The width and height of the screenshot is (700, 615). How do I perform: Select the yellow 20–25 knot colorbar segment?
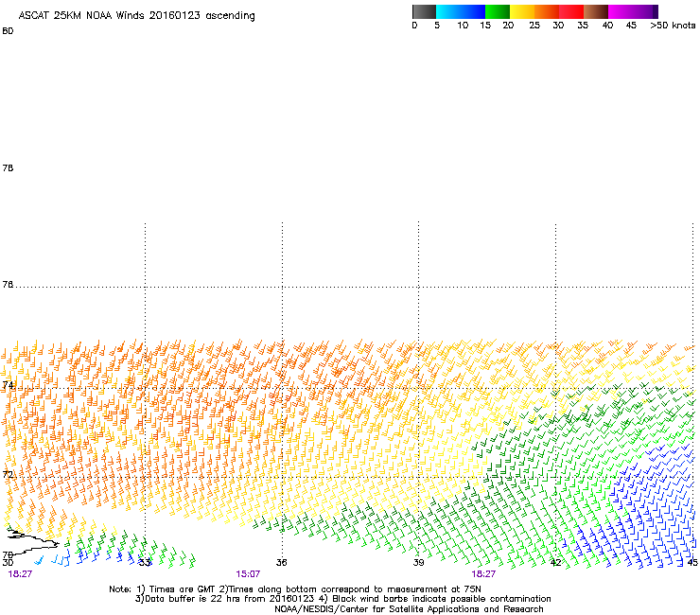point(522,11)
